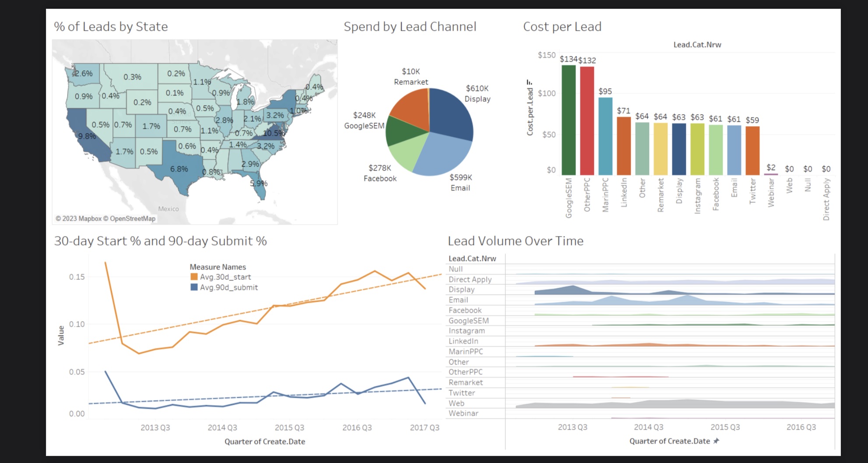
Task: Select Washington state showing 2.6%
Action: click(83, 73)
